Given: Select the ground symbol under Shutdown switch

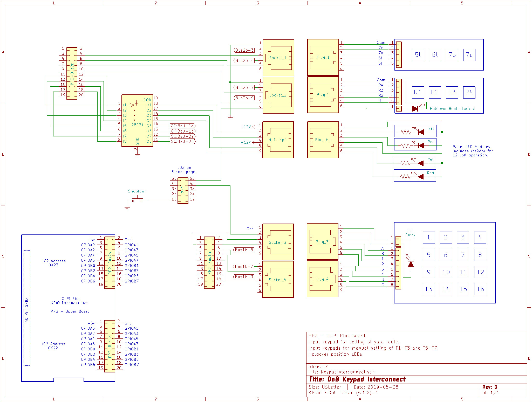Looking at the screenshot, I should click(127, 208).
